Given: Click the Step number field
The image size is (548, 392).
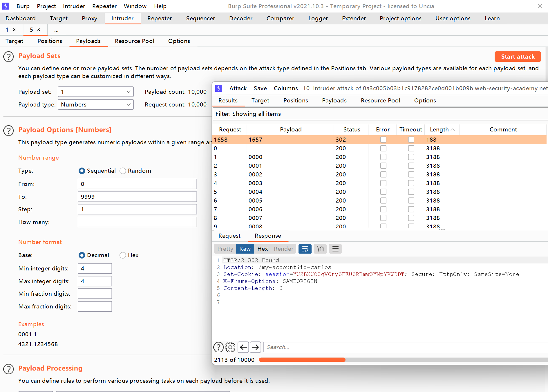Looking at the screenshot, I should (x=137, y=209).
